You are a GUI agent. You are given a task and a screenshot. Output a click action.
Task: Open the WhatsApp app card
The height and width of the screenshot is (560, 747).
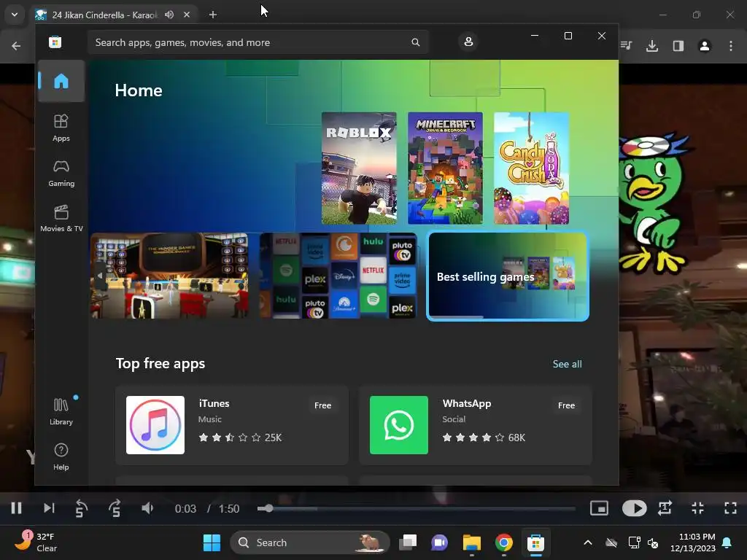(x=476, y=425)
